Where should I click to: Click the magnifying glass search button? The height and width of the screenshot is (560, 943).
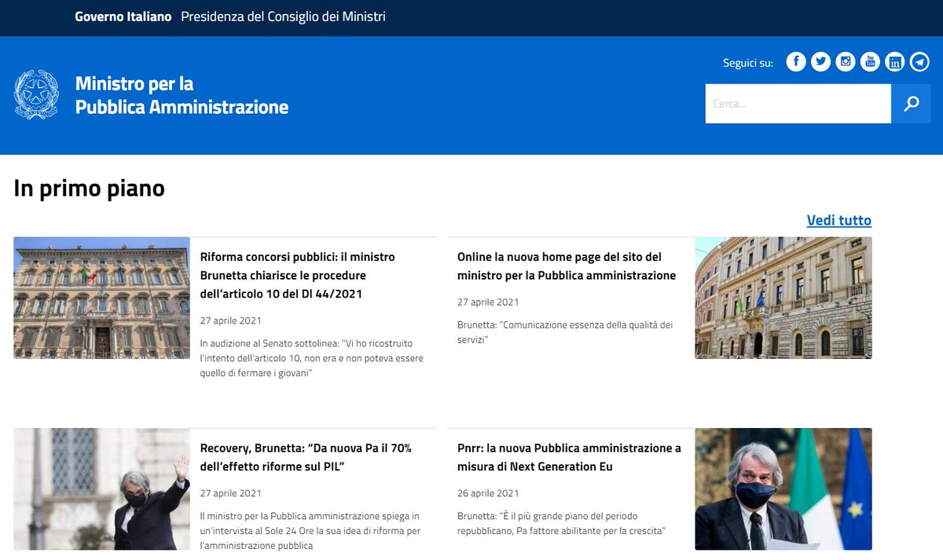911,104
